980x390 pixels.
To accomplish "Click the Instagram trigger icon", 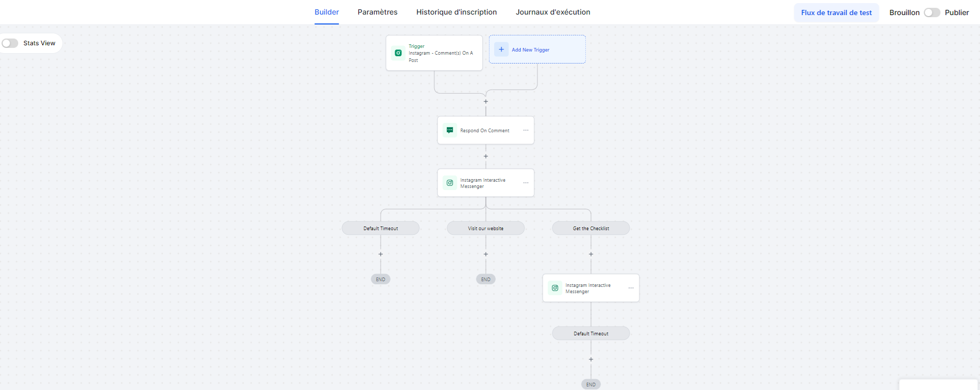I will click(398, 53).
